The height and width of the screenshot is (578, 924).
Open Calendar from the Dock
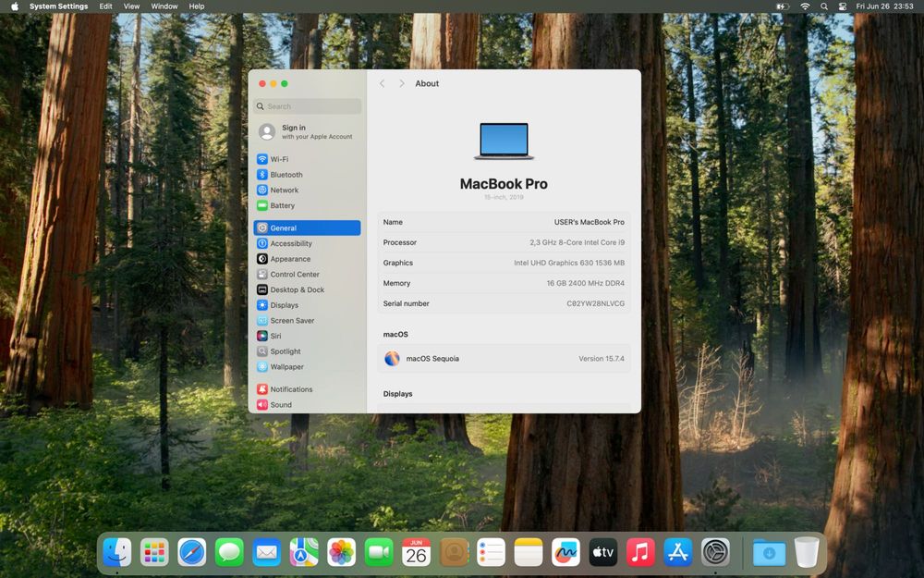[416, 553]
